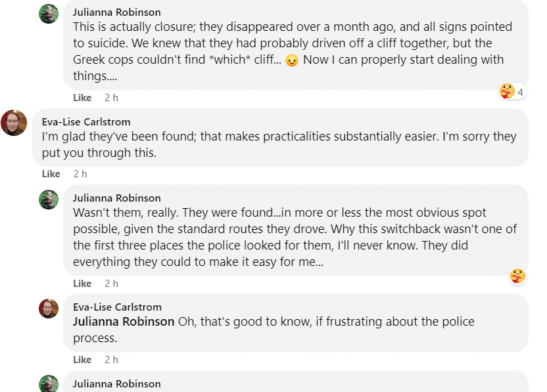The width and height of the screenshot is (547, 392).
Task: Click the 2 h timestamp under the first comment
Action: (111, 98)
